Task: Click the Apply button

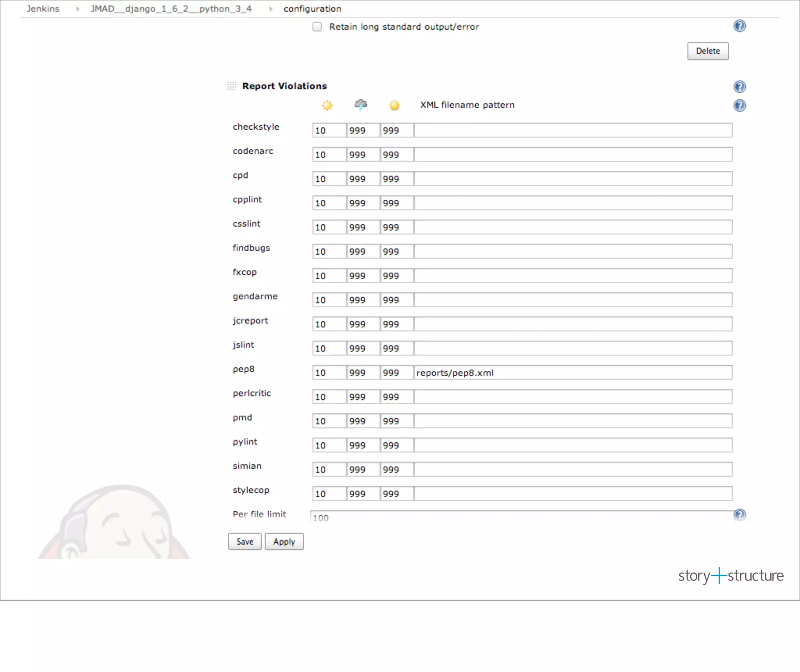Action: pos(284,542)
